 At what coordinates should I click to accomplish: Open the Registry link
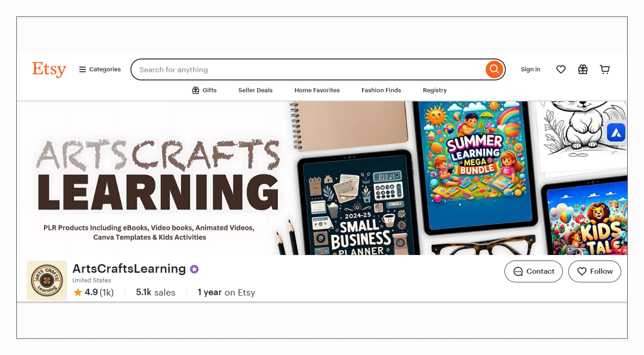pyautogui.click(x=435, y=90)
